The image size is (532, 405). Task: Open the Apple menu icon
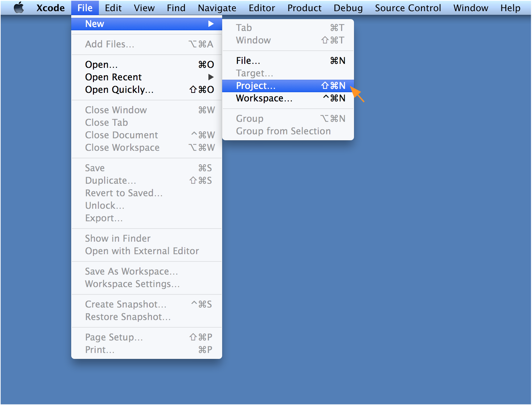[x=19, y=8]
